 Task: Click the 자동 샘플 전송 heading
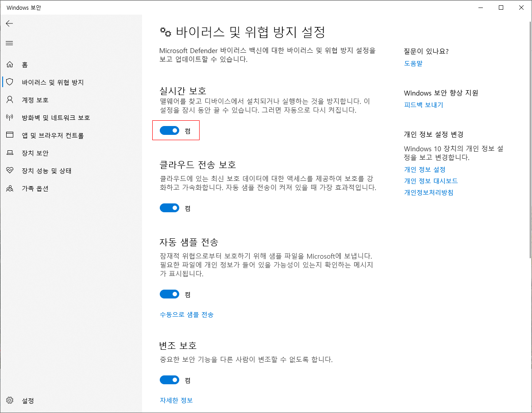(189, 242)
